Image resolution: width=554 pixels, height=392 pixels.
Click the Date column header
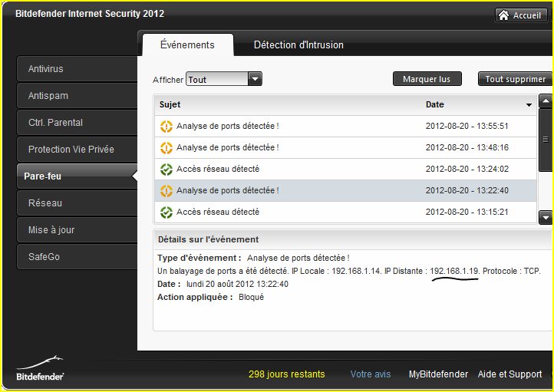click(x=434, y=104)
